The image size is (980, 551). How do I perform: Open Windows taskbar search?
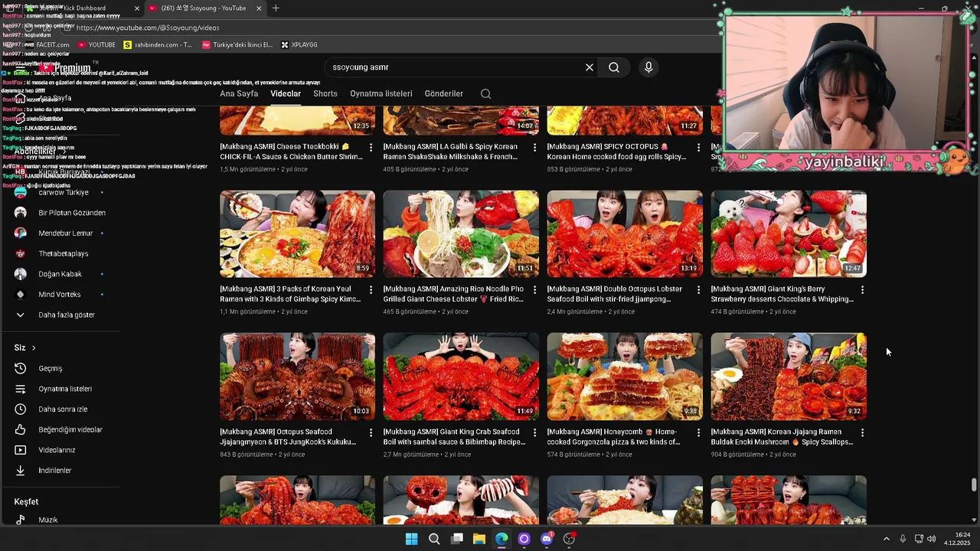434,539
